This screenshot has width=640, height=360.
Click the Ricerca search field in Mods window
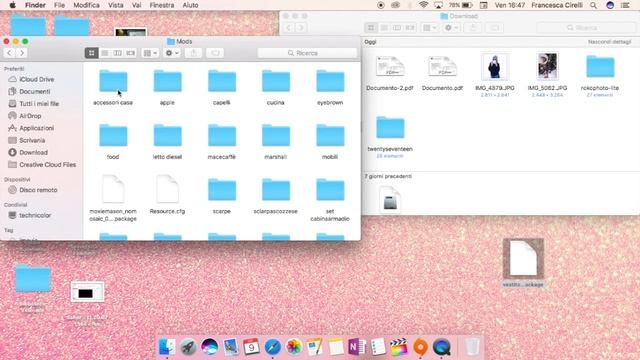pos(307,53)
